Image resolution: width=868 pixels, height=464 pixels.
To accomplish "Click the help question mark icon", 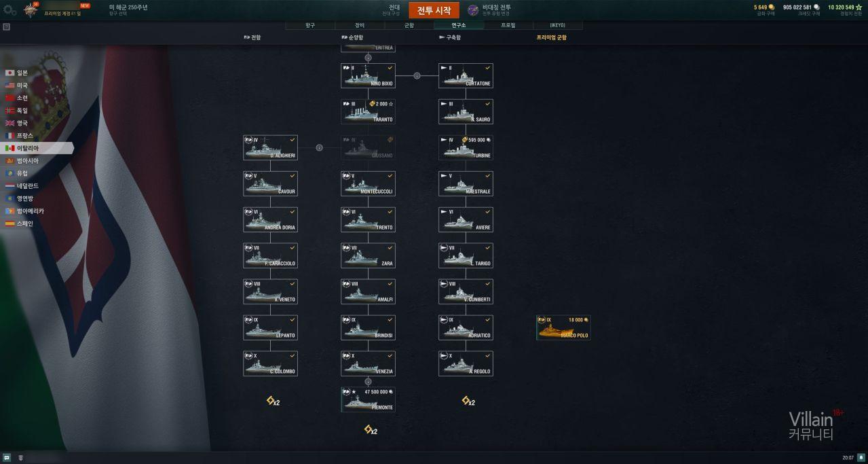I will click(6, 27).
